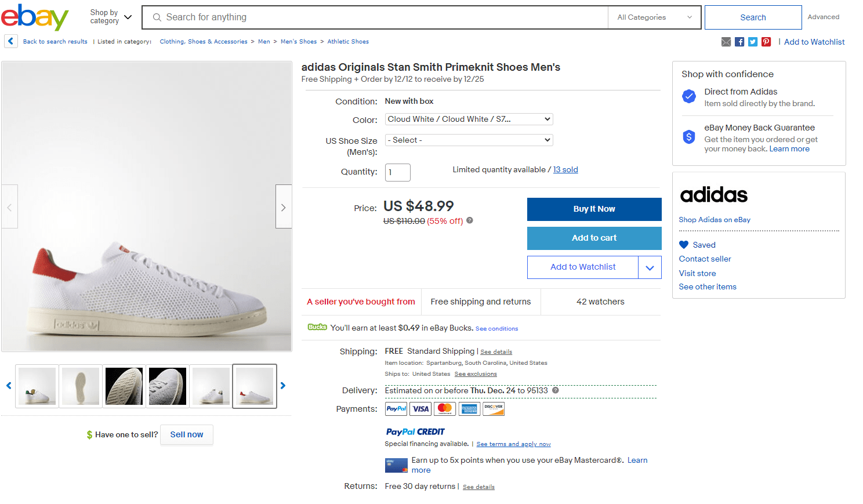Image resolution: width=863 pixels, height=504 pixels.
Task: Open the Men's Shoes category link
Action: 299,41
